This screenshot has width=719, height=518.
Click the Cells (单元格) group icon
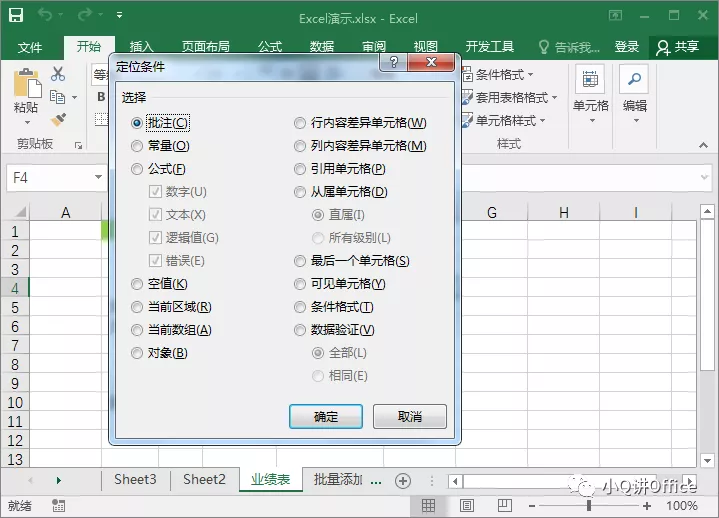[590, 79]
